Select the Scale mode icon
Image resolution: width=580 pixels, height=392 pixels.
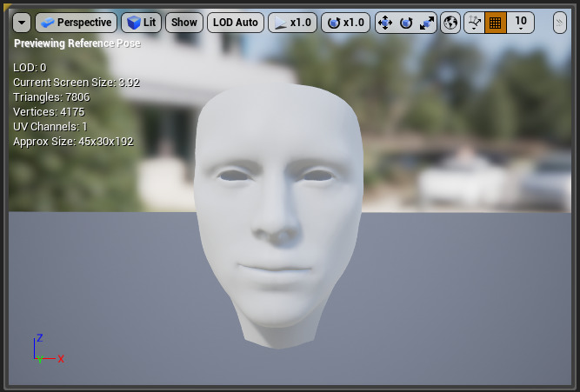tap(427, 23)
